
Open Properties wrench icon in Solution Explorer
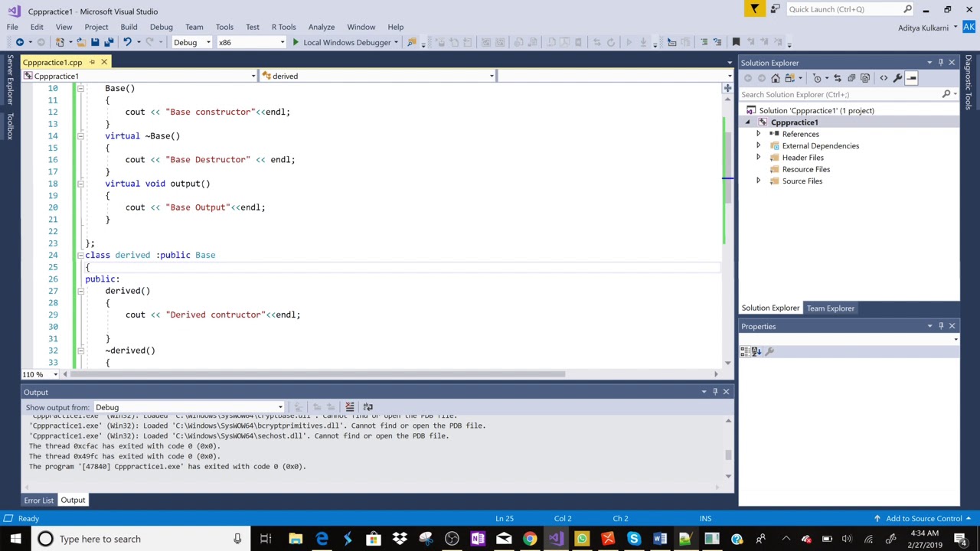click(897, 78)
